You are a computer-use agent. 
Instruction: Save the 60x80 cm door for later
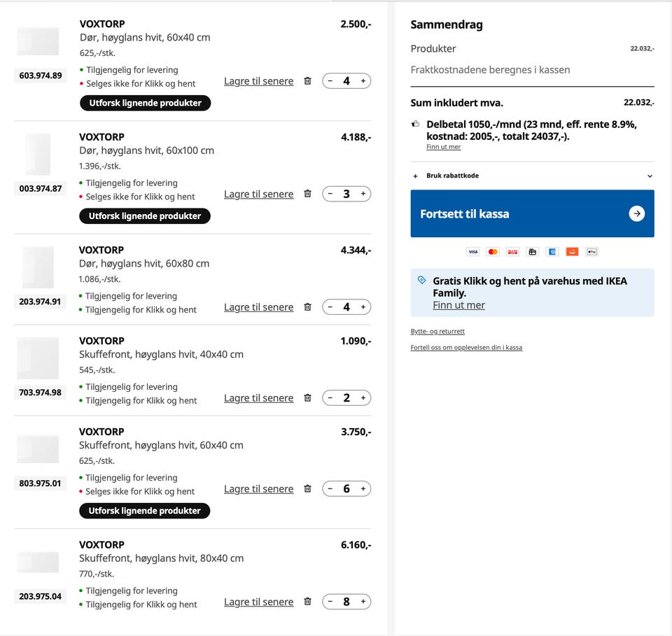pyautogui.click(x=258, y=307)
